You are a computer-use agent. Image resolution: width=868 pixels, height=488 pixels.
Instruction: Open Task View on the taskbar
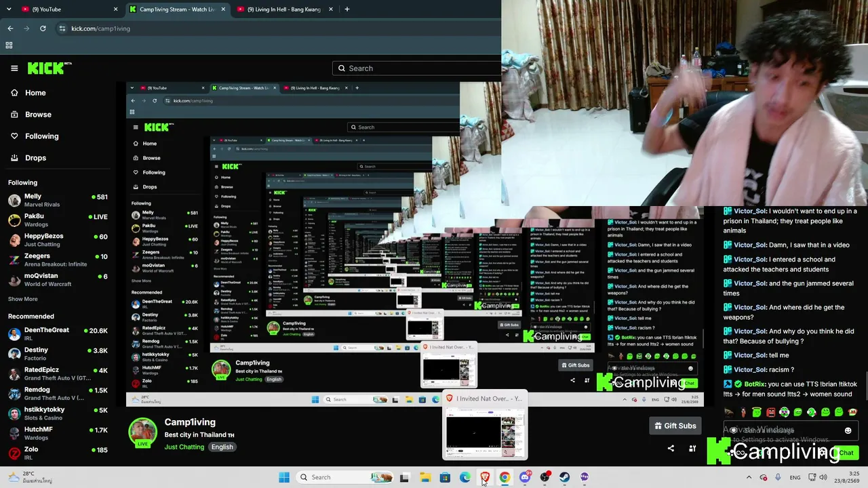pyautogui.click(x=405, y=477)
